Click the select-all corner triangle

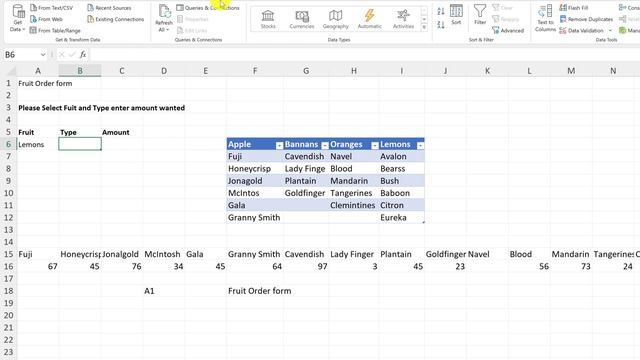point(10,71)
